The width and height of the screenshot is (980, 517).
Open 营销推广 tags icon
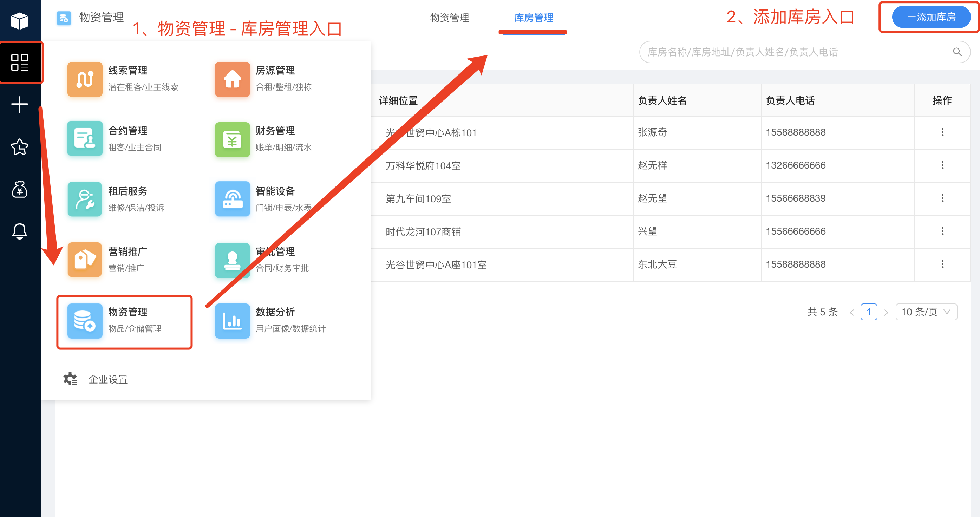85,260
